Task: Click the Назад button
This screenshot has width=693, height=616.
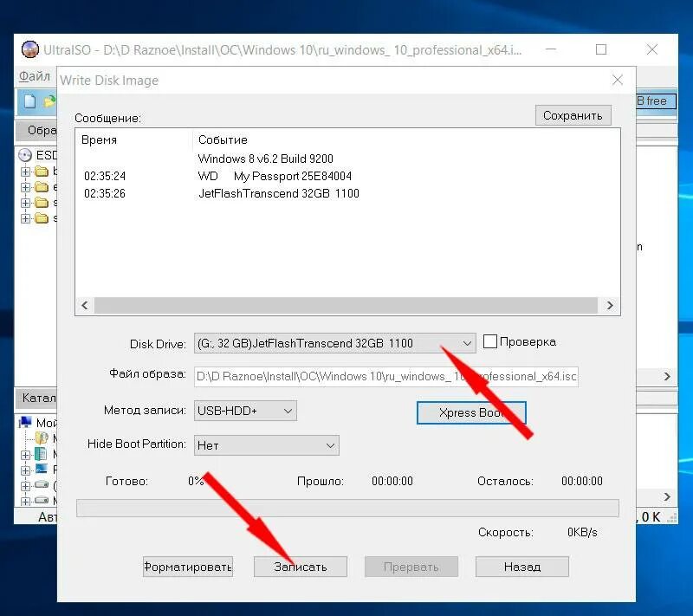Action: tap(522, 567)
